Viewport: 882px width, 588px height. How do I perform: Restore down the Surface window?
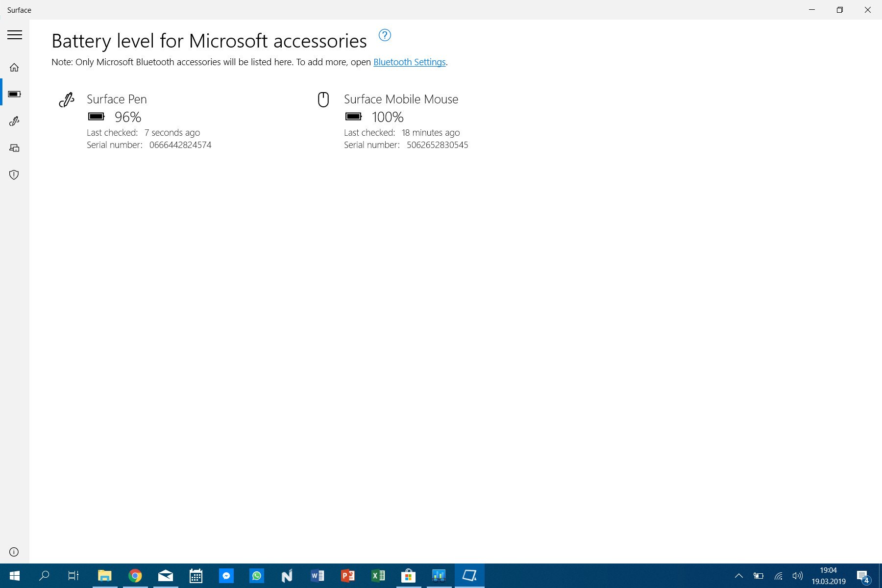840,10
